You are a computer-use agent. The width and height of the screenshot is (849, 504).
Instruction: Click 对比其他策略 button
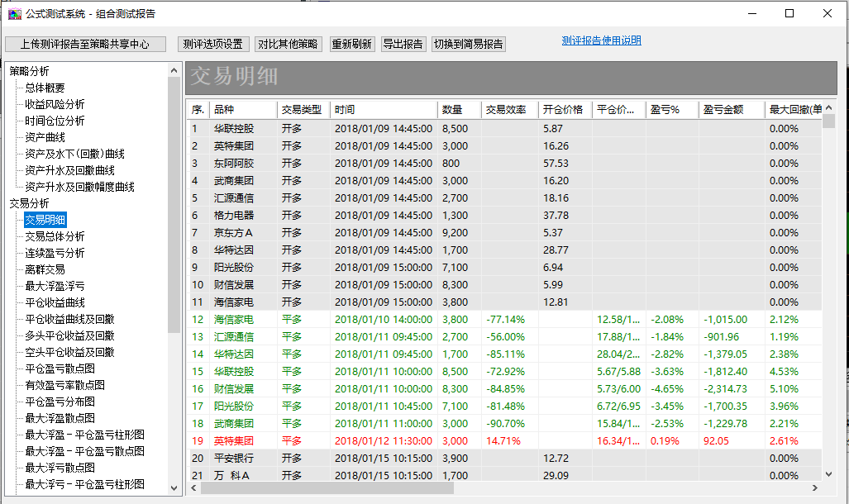click(x=288, y=44)
